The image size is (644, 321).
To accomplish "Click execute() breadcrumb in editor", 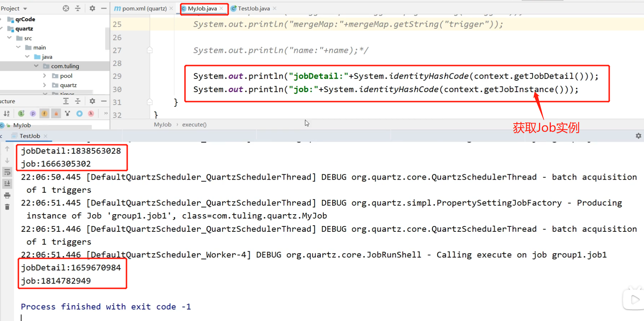I will pyautogui.click(x=194, y=125).
